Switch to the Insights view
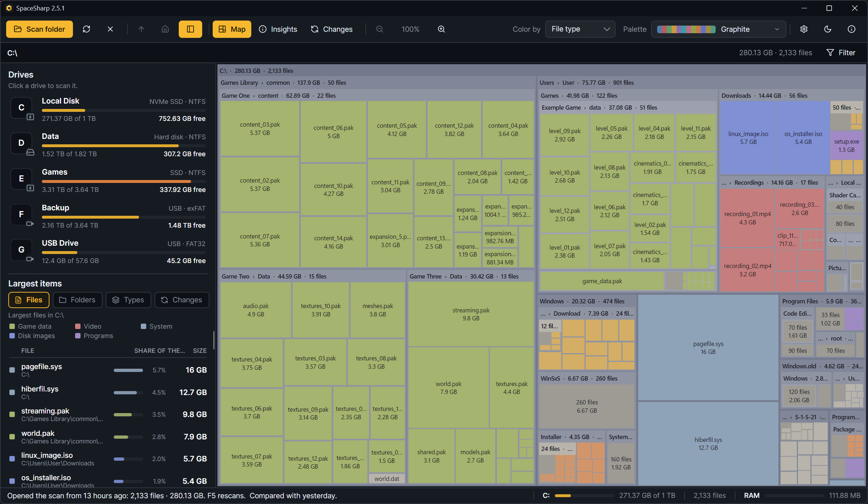The width and height of the screenshot is (868, 504). [278, 29]
